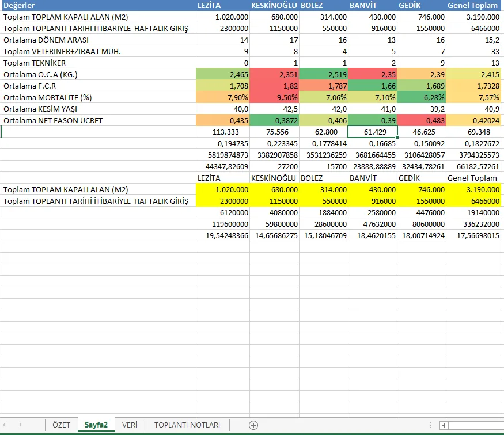Image resolution: width=504 pixels, height=435 pixels.
Task: Click horizontal scrollbar left arrow
Action: click(x=444, y=425)
